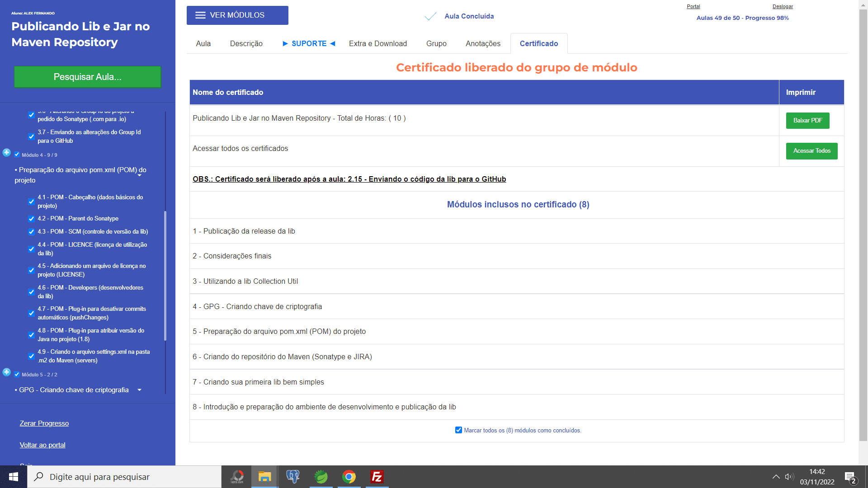Click the Windows search box 'Digite aqui para pesquisar'
This screenshot has width=868, height=488.
[x=124, y=477]
